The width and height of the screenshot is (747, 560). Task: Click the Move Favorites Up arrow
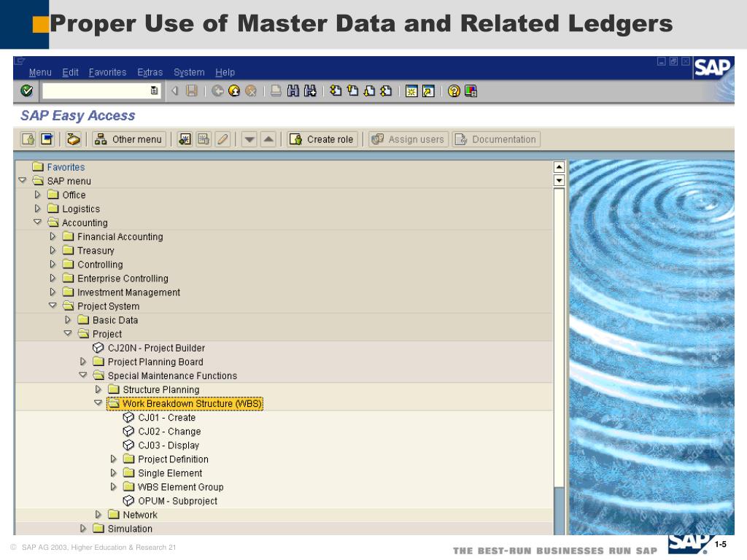click(x=268, y=139)
